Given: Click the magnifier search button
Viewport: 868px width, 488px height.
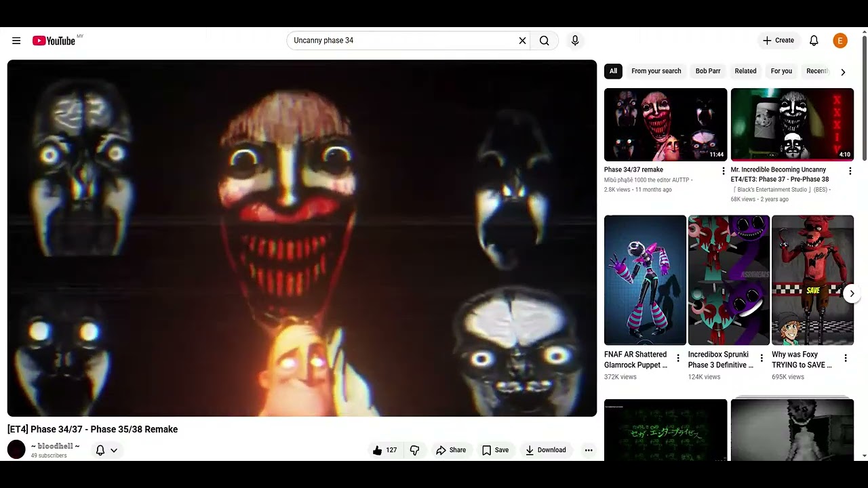Looking at the screenshot, I should point(544,41).
